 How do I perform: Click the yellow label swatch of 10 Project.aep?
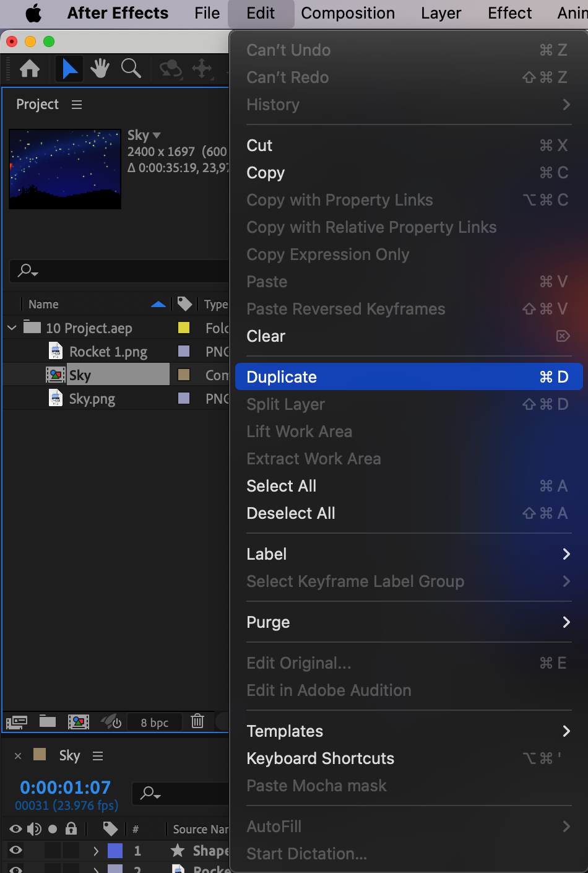coord(184,328)
